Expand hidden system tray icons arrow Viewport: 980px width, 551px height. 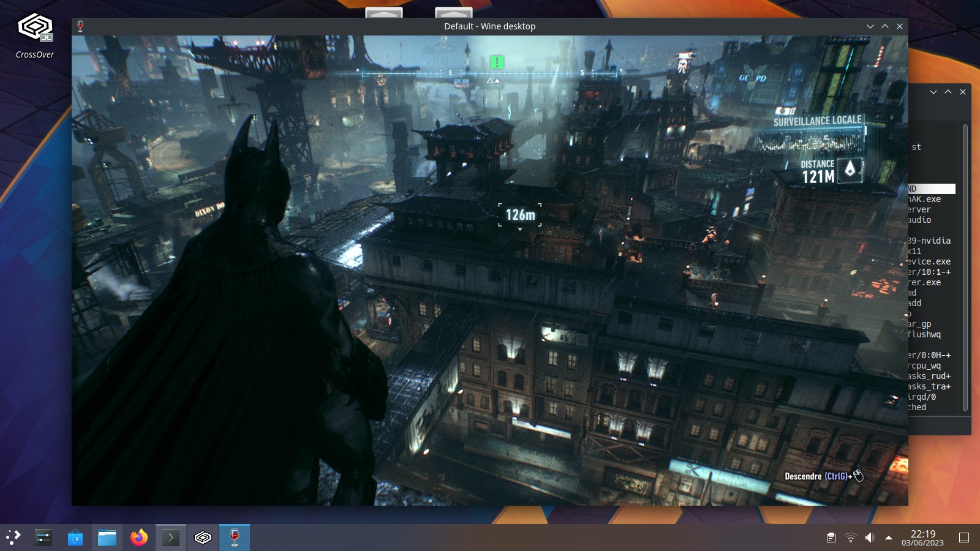tap(889, 538)
